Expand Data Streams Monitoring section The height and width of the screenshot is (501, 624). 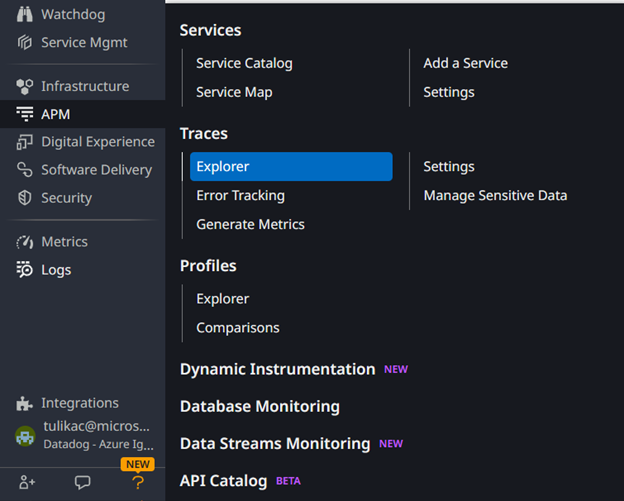[x=275, y=443]
